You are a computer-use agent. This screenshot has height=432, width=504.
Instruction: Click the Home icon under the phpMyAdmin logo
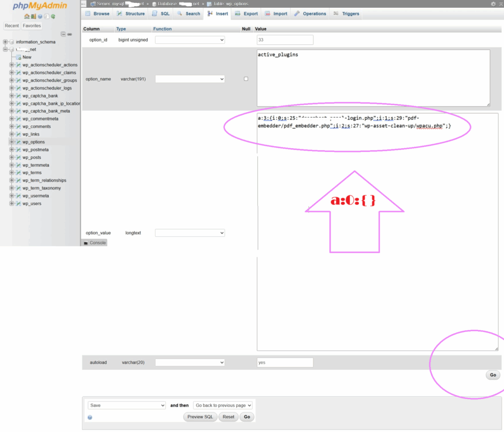(27, 16)
